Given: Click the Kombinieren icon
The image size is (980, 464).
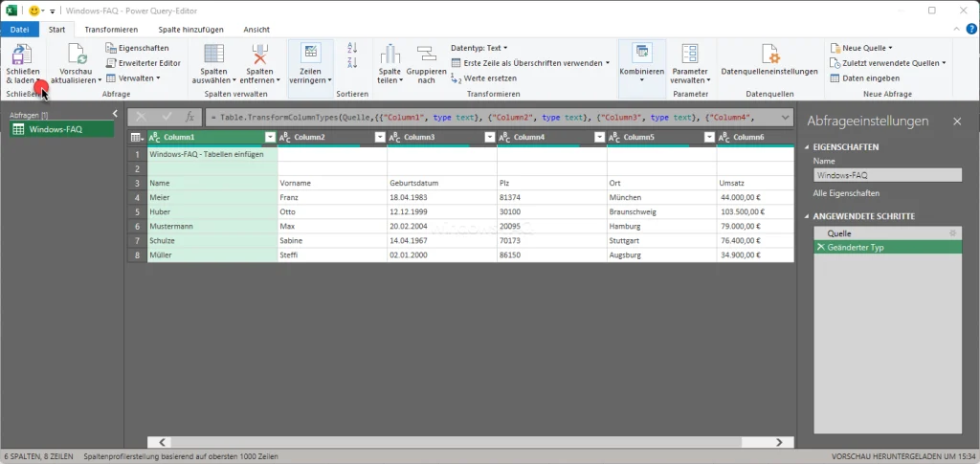Looking at the screenshot, I should [642, 54].
